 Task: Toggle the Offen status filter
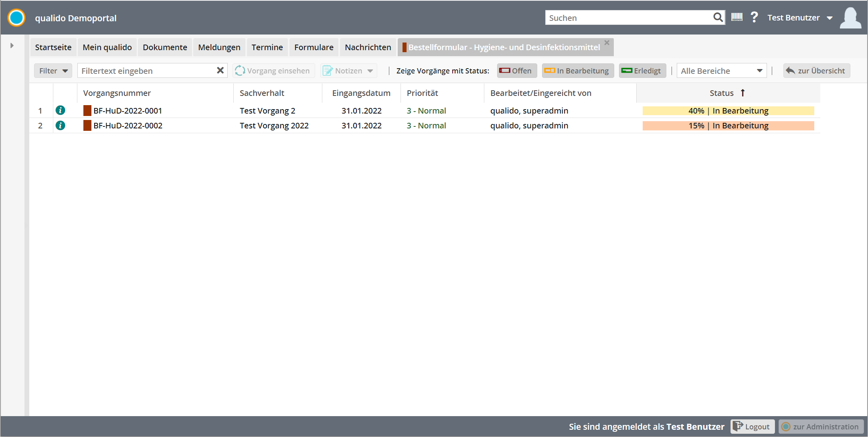pyautogui.click(x=516, y=71)
